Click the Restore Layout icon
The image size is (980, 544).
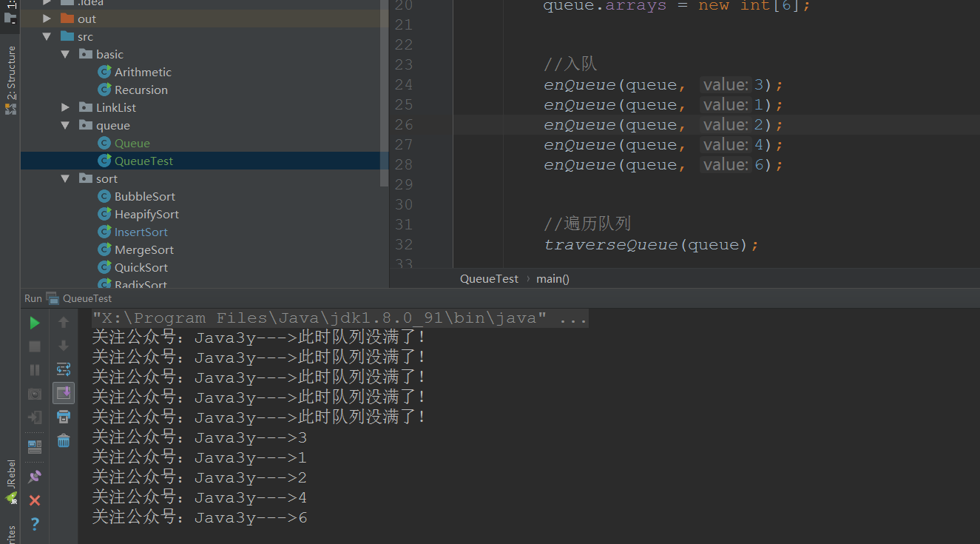pos(35,446)
